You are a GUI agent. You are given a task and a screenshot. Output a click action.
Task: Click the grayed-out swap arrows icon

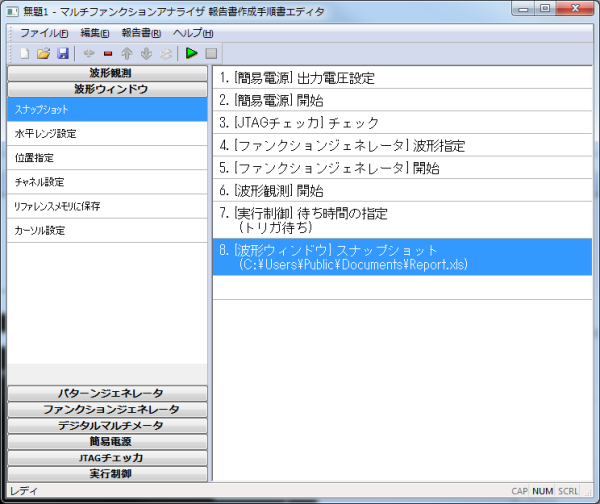pos(166,54)
